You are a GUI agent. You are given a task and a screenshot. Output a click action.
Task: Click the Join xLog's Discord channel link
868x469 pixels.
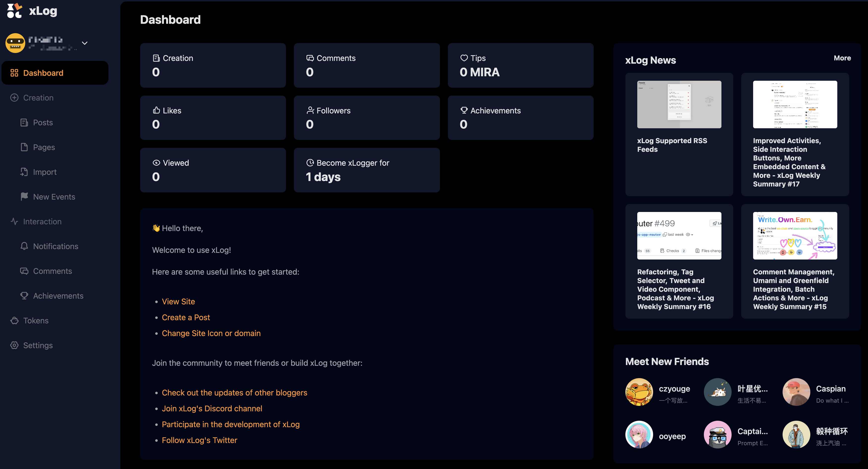click(212, 408)
